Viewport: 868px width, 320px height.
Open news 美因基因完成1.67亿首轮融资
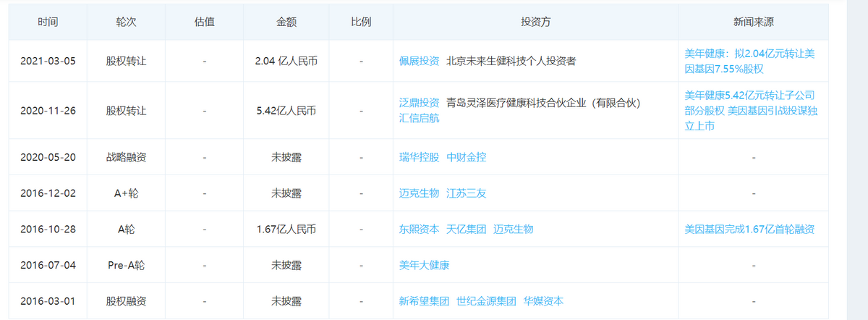pos(750,229)
